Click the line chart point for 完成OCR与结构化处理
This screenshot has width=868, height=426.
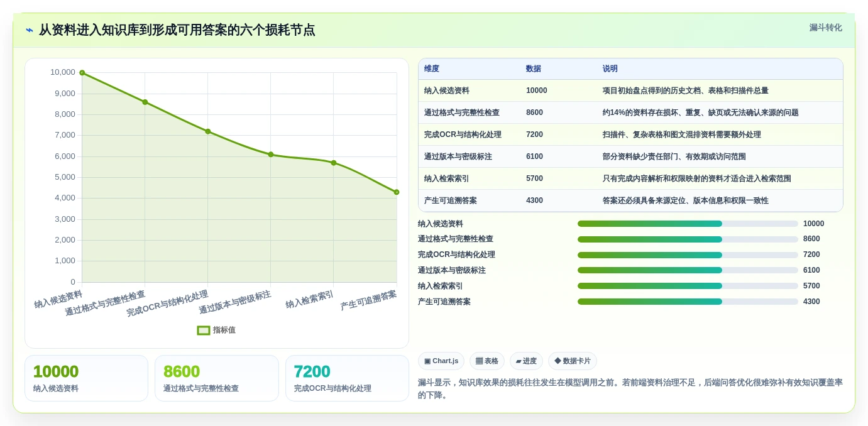click(207, 131)
